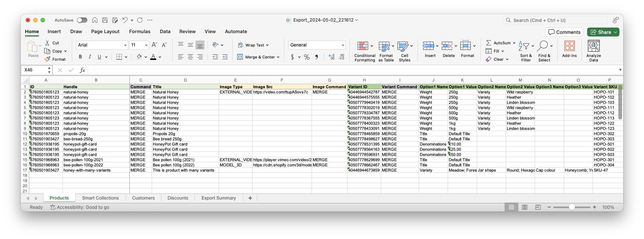Open the Add-ins icon
Image resolution: width=644 pixels, height=239 pixels.
tap(569, 46)
